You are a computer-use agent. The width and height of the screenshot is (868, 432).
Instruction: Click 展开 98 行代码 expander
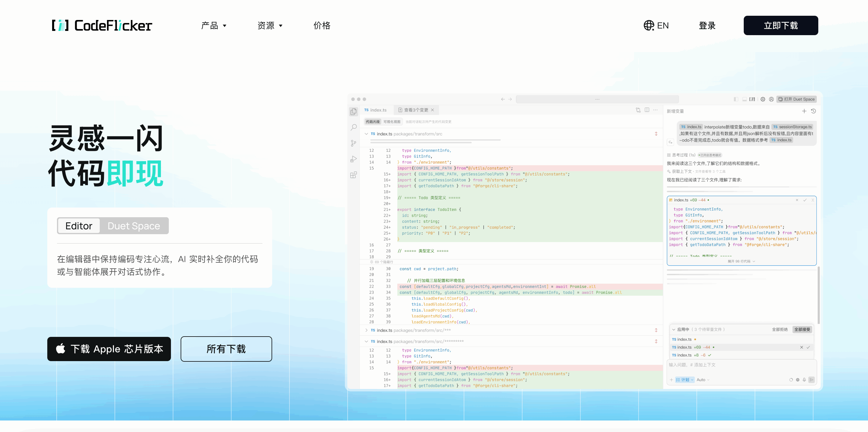click(741, 261)
